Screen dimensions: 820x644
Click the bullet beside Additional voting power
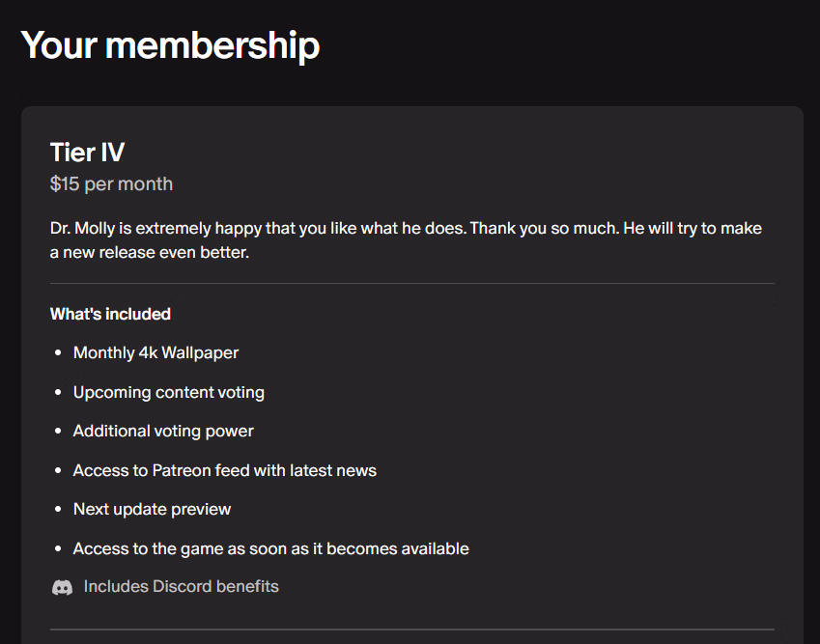pos(59,432)
